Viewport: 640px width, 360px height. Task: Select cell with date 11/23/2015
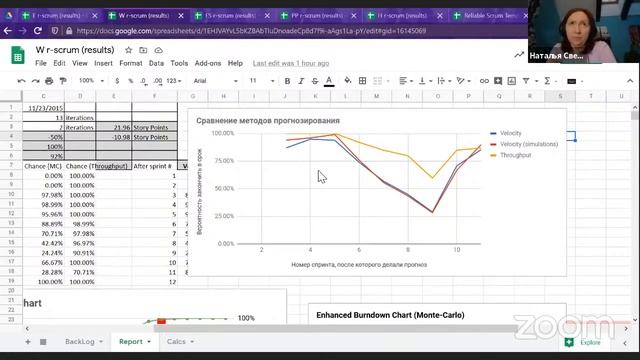pyautogui.click(x=44, y=108)
